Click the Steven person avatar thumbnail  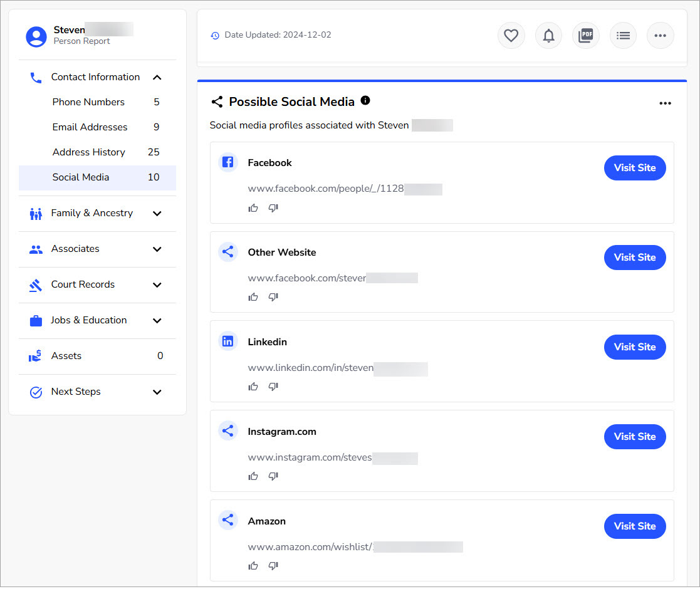click(x=36, y=36)
